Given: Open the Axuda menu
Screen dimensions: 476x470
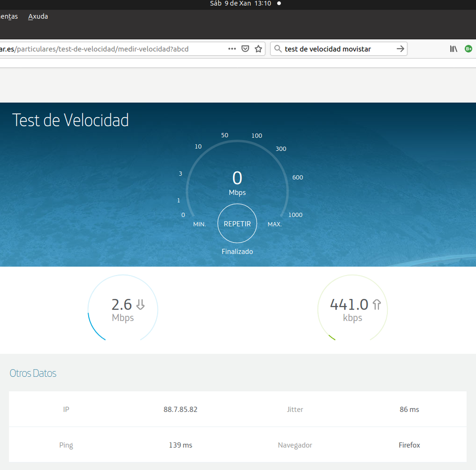Looking at the screenshot, I should click(x=38, y=17).
